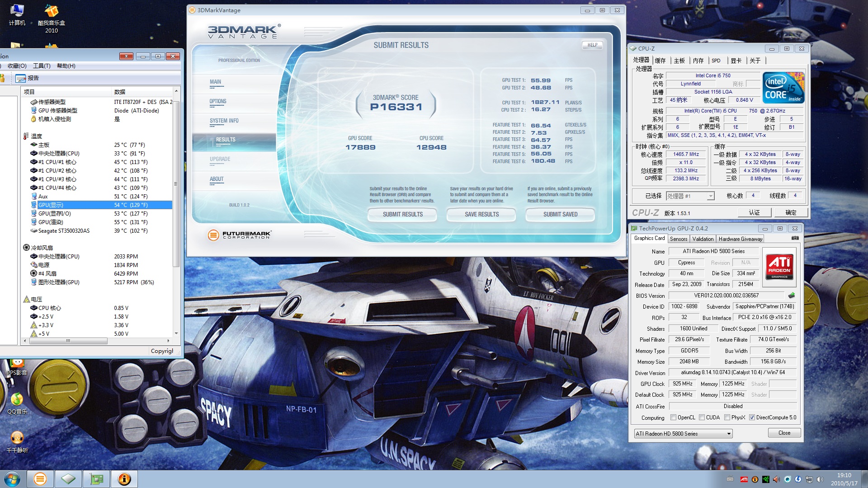The height and width of the screenshot is (488, 868).
Task: Open the Sensors tab in GPU-Z
Action: pyautogui.click(x=679, y=239)
